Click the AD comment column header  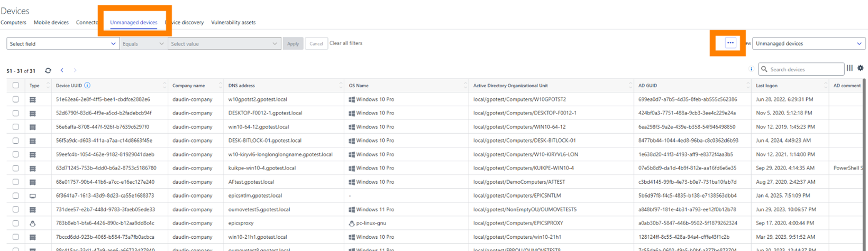(x=847, y=85)
